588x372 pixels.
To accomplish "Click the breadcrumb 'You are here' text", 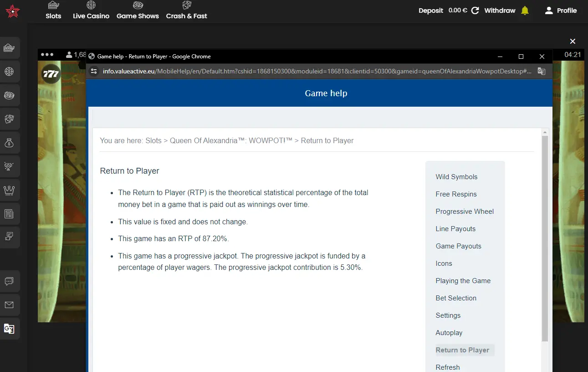I will pos(122,140).
